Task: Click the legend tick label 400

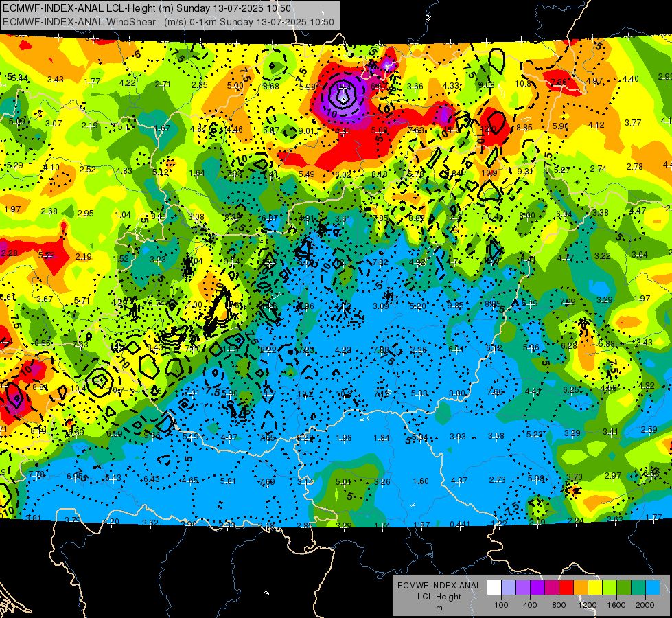Action: [x=530, y=605]
